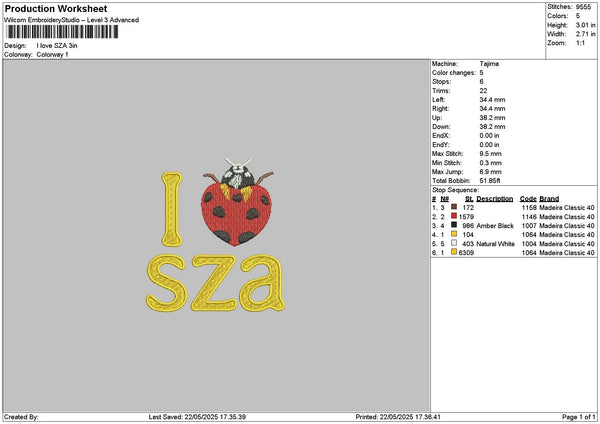
Task: Click the Right value 34.4 mm
Action: 492,109
